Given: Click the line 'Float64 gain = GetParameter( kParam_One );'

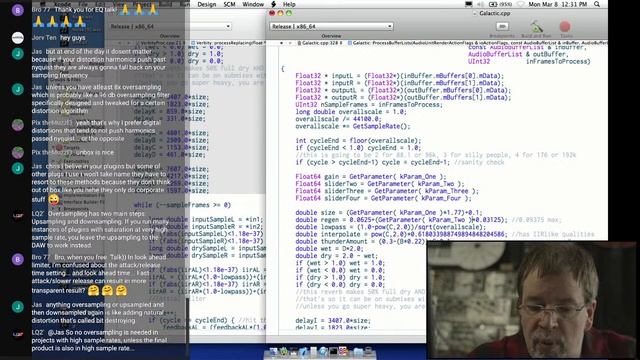Looking at the screenshot, I should [x=371, y=177].
